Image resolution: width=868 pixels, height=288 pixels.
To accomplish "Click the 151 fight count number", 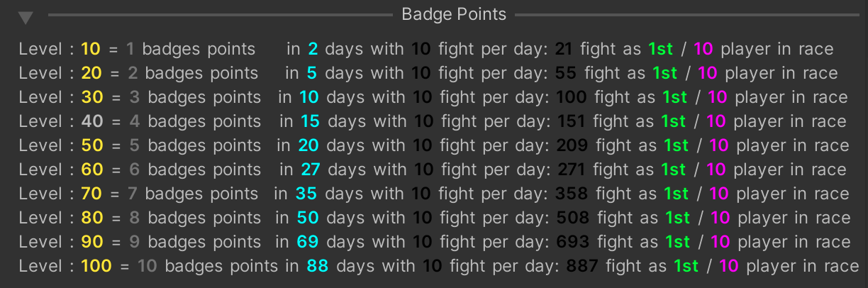I will tap(572, 121).
